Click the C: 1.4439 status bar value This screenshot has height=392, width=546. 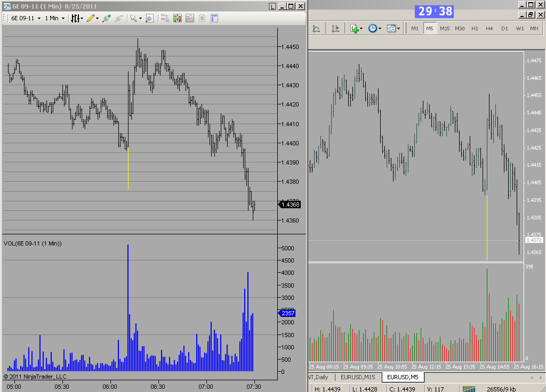pyautogui.click(x=402, y=389)
